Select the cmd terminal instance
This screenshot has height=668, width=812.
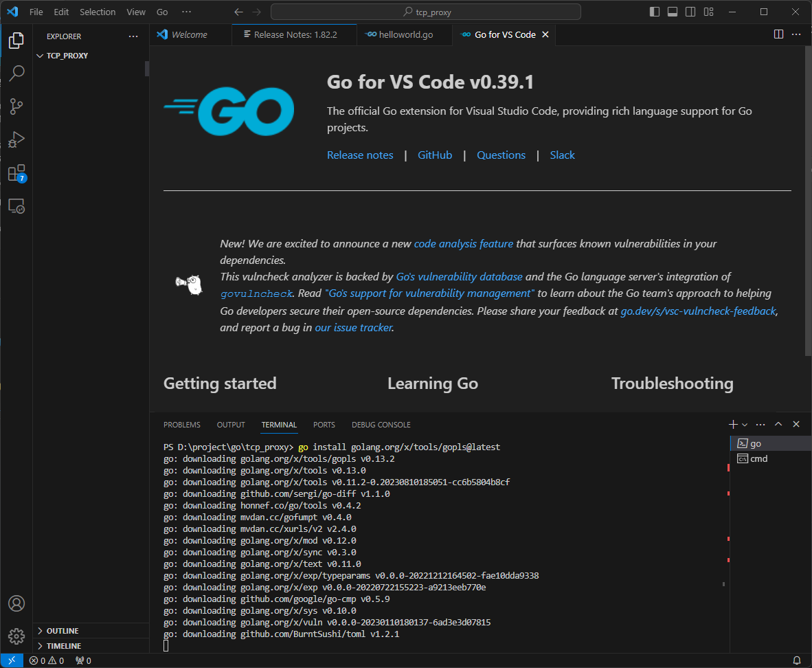click(771, 458)
